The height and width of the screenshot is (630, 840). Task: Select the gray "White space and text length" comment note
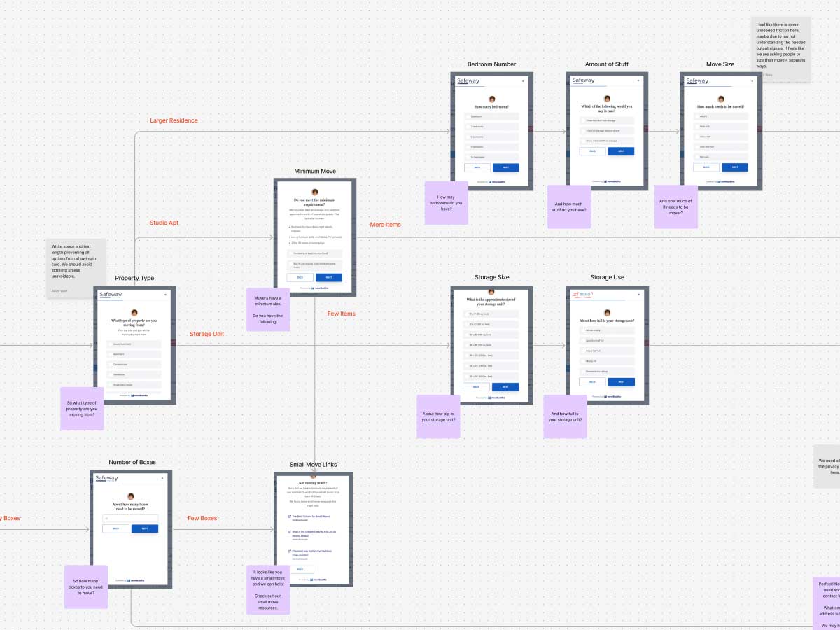76,269
